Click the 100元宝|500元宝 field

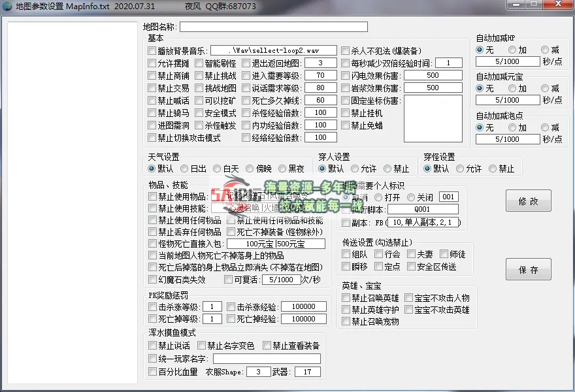276,244
